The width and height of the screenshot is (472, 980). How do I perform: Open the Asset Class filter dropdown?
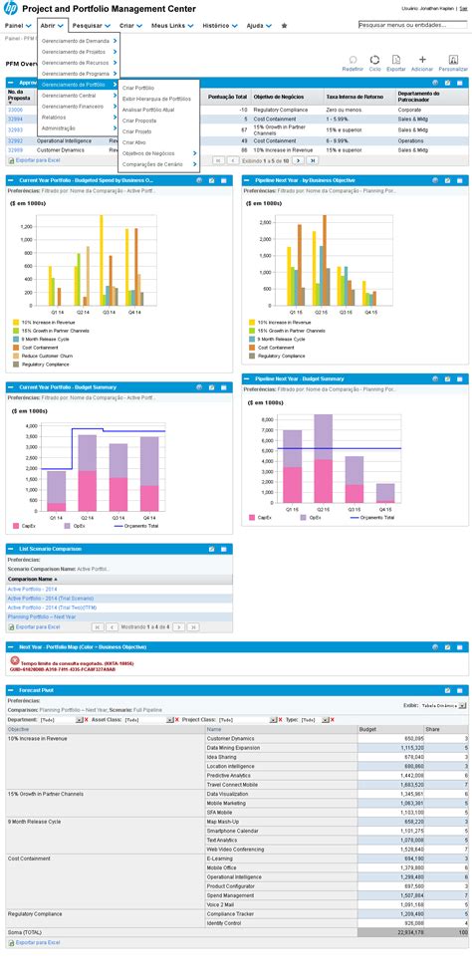pos(169,720)
